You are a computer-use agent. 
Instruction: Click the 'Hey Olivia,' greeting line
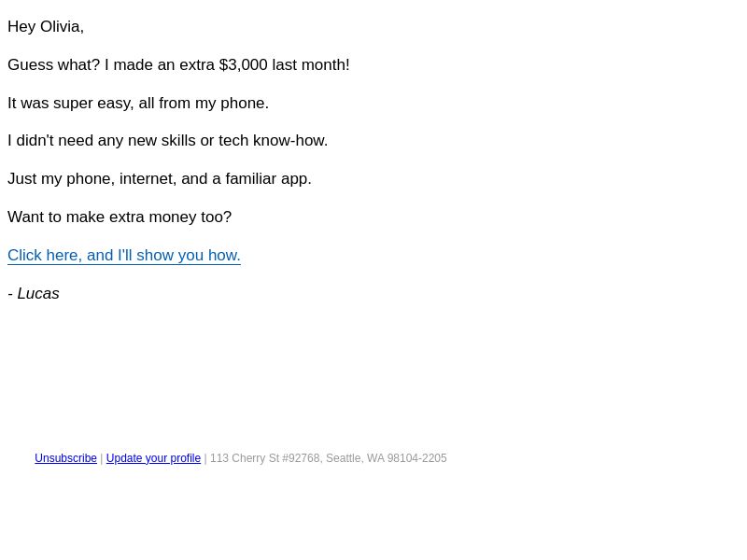(46, 27)
